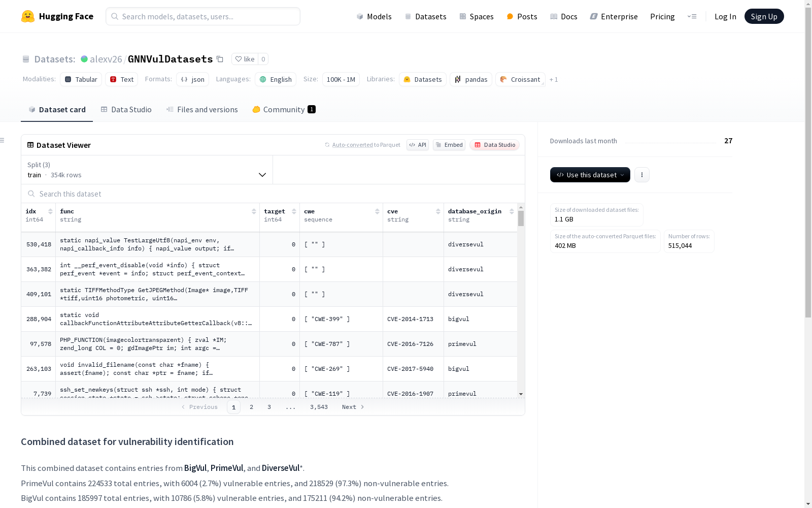Sort by the idx column sort icon

coord(50,211)
